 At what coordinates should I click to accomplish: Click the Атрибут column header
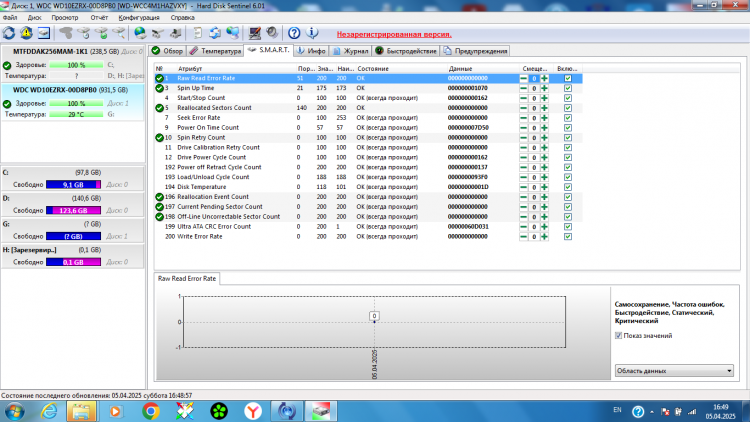click(236, 69)
